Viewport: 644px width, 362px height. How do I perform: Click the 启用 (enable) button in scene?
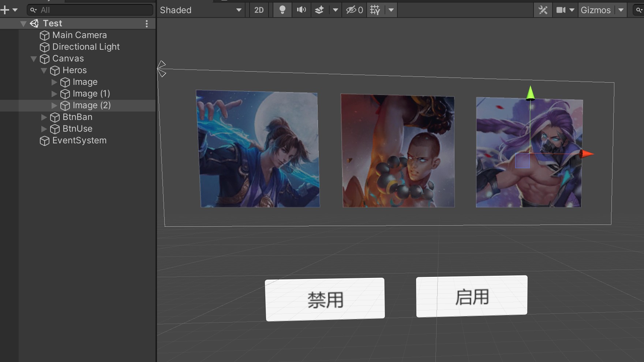click(x=472, y=296)
